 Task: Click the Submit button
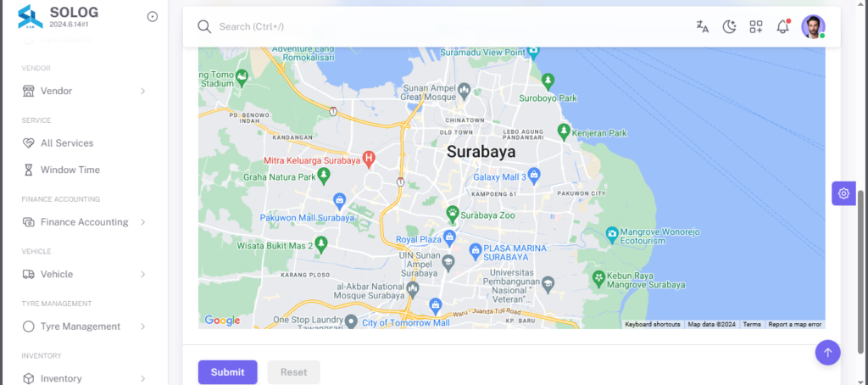point(227,372)
